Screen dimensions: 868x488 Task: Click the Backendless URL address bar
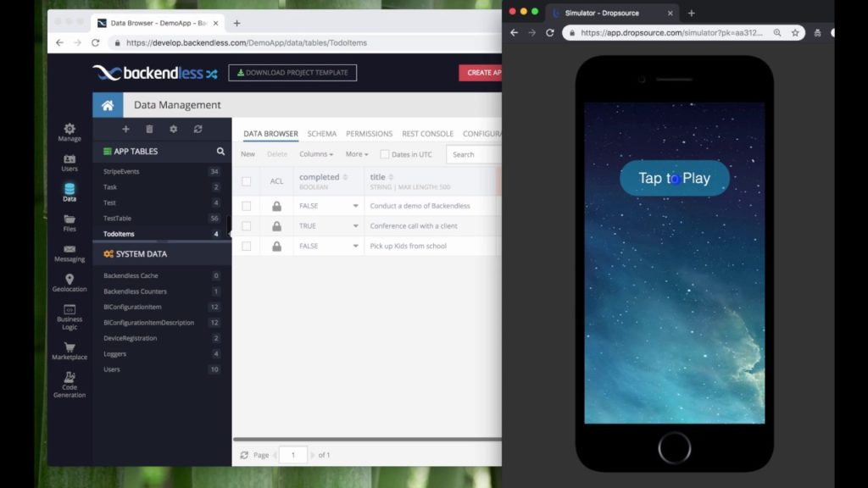click(x=304, y=42)
